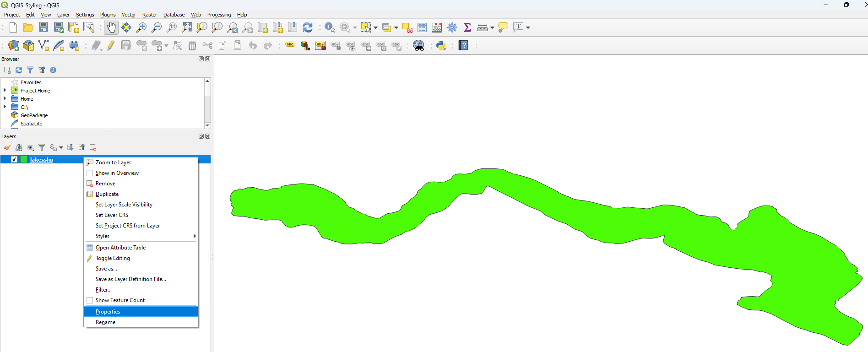
Task: Expand the Home folder in Browser
Action: (x=5, y=98)
